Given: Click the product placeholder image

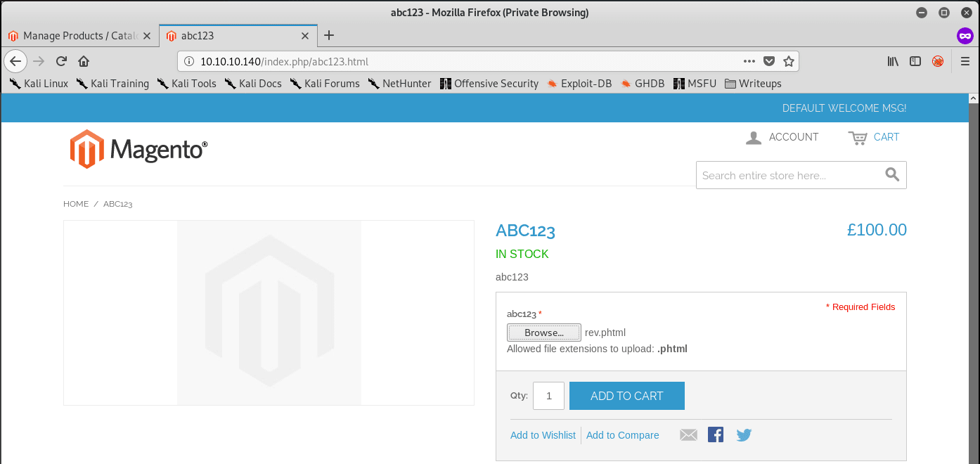Looking at the screenshot, I should [x=269, y=313].
